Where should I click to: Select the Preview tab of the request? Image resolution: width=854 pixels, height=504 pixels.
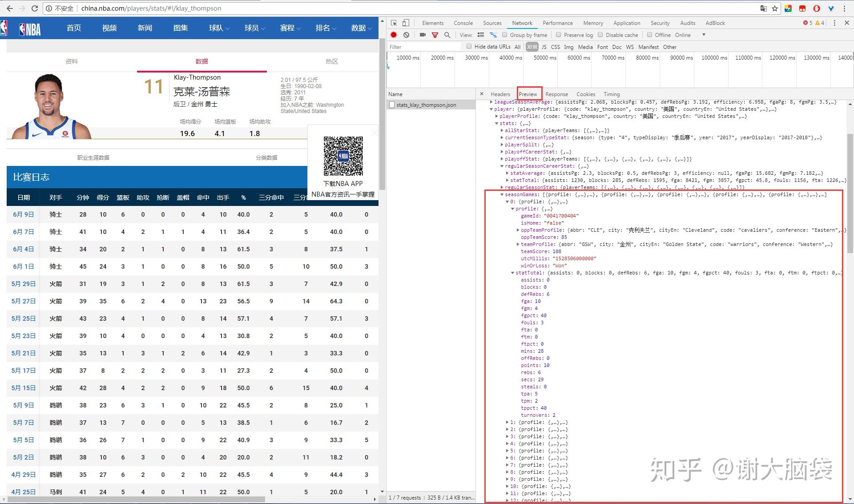point(528,94)
